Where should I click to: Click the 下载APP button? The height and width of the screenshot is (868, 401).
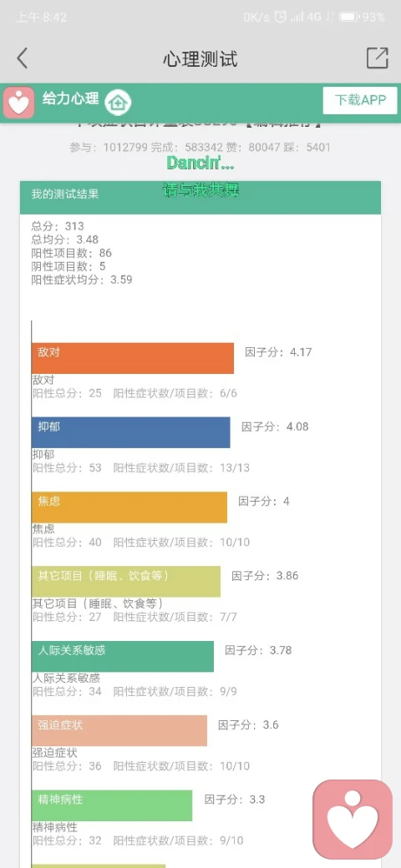(x=360, y=100)
